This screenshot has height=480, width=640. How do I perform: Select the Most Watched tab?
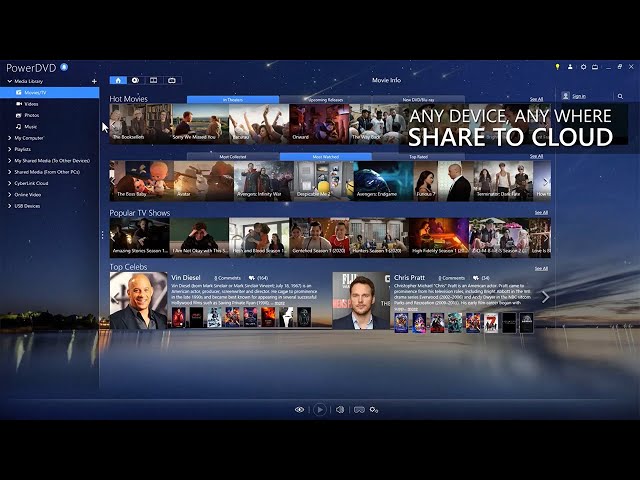(325, 156)
